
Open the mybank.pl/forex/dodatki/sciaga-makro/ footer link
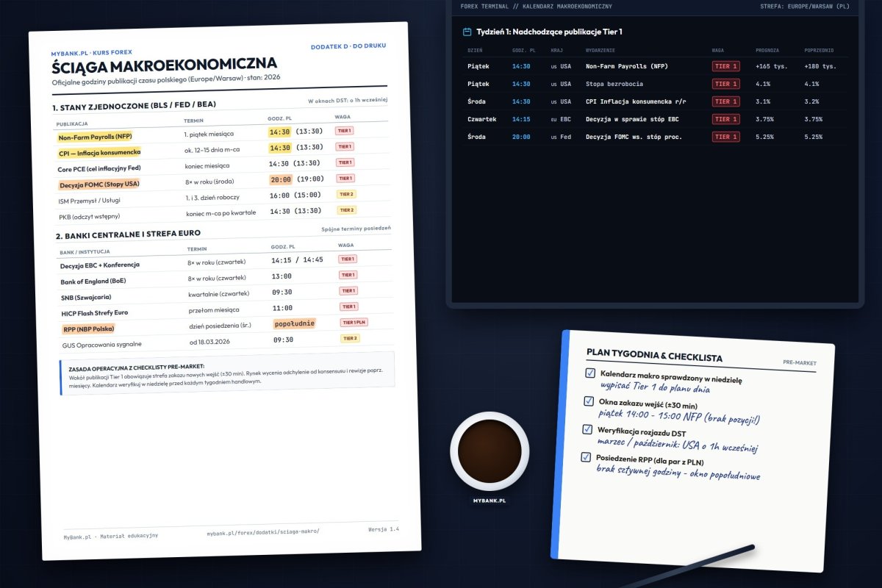pos(263,531)
